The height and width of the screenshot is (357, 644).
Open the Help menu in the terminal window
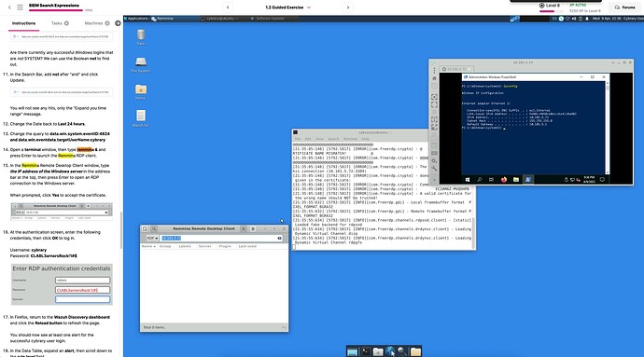[x=365, y=139]
